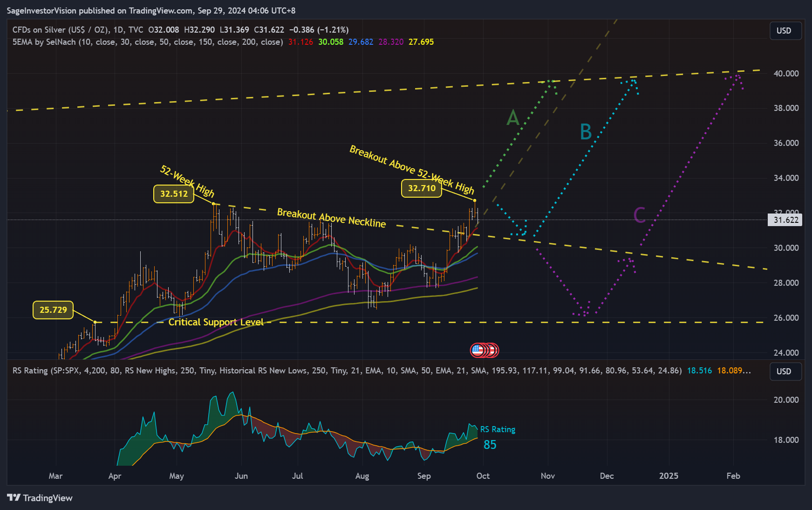Click the price change value −0.386 (−1.21%)

point(319,30)
